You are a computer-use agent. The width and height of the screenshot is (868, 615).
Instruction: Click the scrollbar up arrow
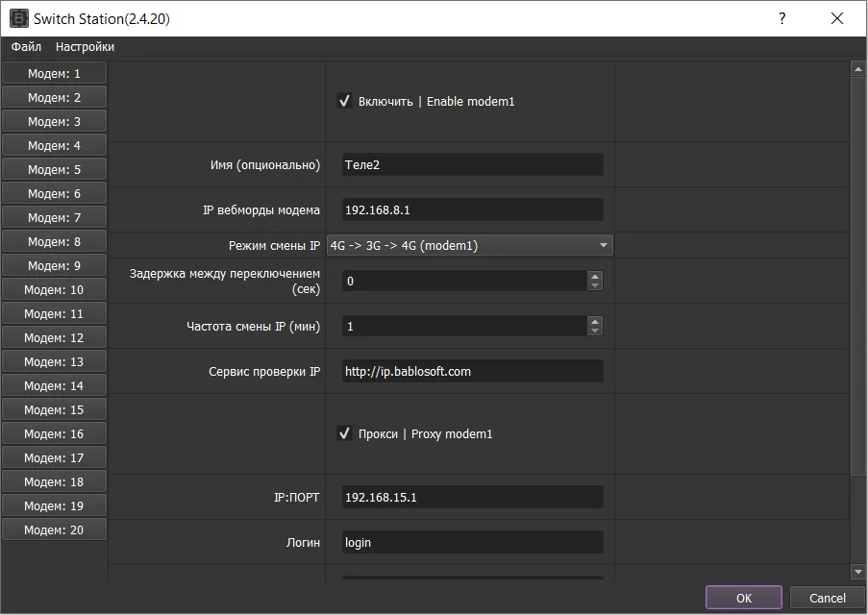(858, 69)
